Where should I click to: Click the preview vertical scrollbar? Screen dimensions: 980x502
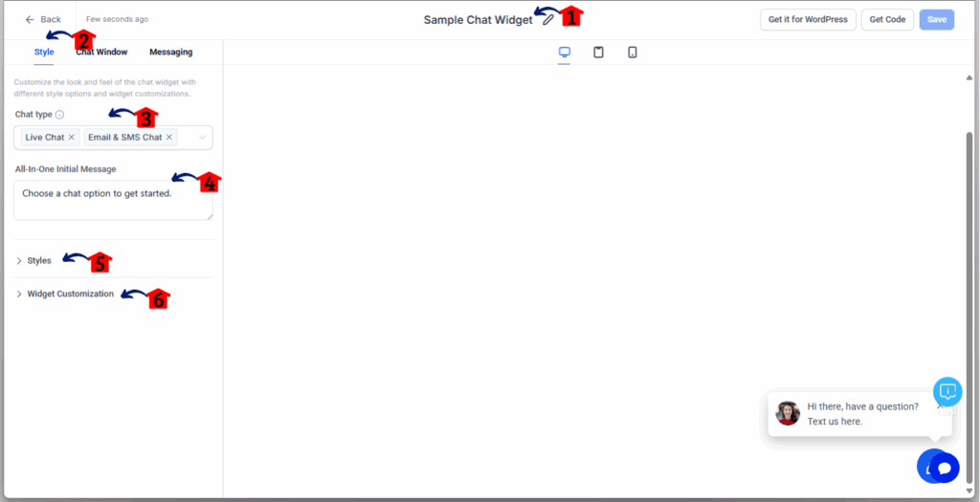(x=970, y=306)
